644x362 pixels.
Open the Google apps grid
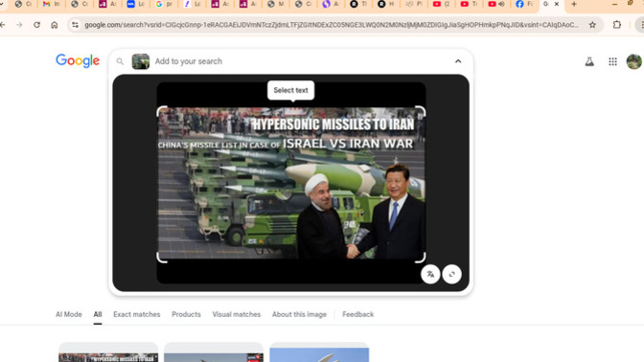pyautogui.click(x=612, y=61)
